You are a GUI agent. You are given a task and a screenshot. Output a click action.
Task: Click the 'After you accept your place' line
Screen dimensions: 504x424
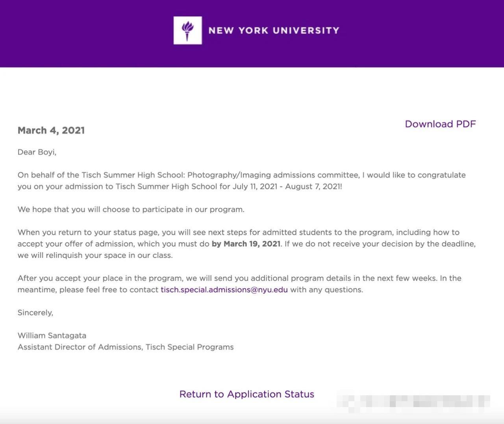pos(239,278)
